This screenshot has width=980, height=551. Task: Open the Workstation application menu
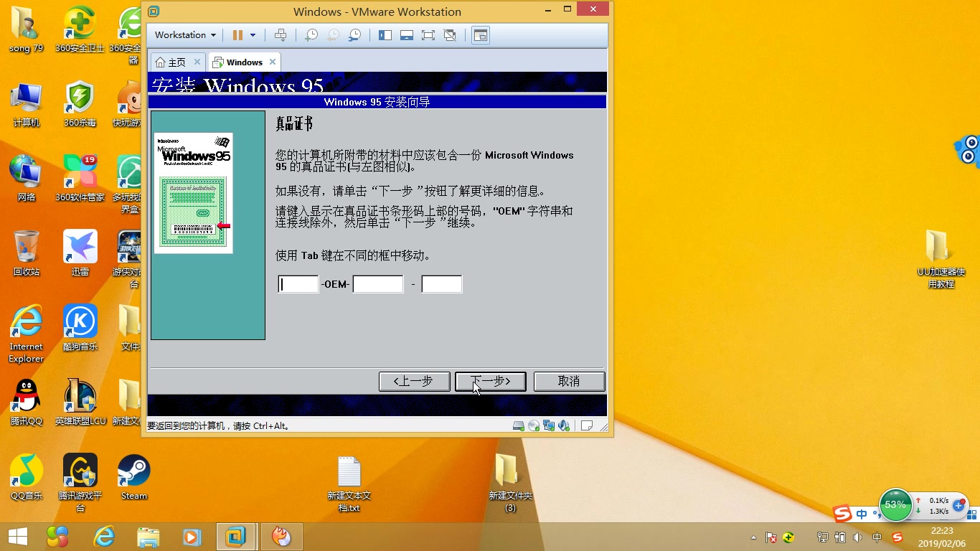[184, 34]
